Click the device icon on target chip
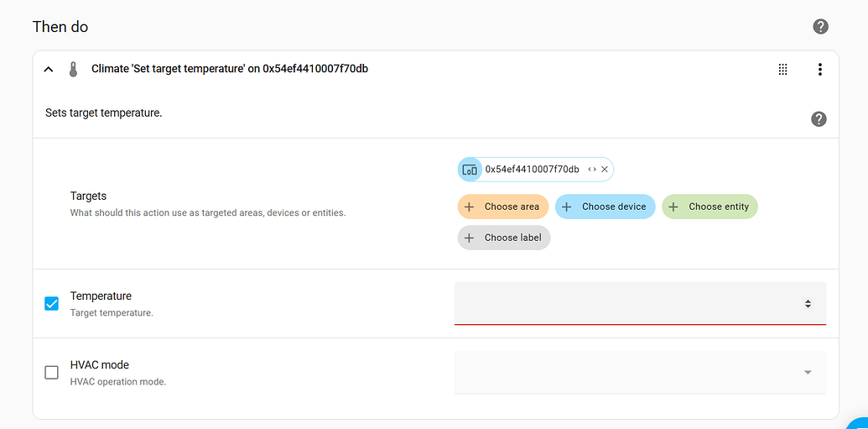 pos(470,170)
